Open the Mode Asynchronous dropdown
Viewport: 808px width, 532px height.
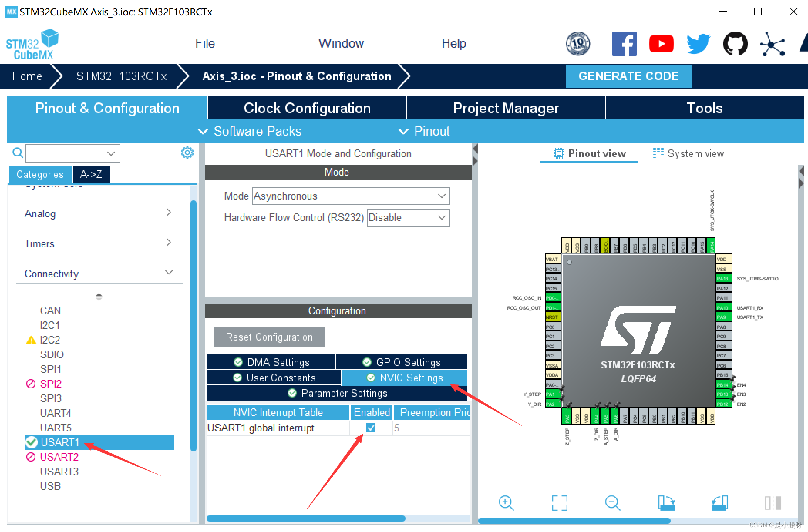[351, 196]
